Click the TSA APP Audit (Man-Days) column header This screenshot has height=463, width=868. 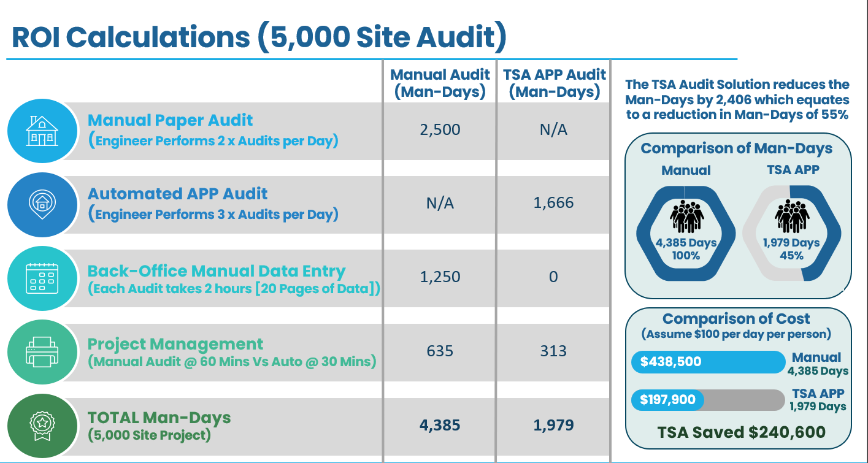click(554, 83)
